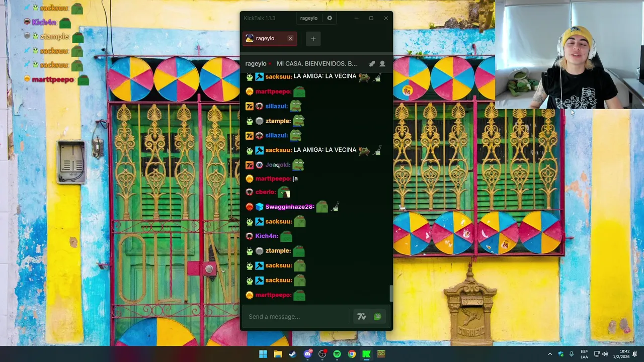The image size is (644, 362).
Task: Click the emote in cberlo's message
Action: (284, 192)
